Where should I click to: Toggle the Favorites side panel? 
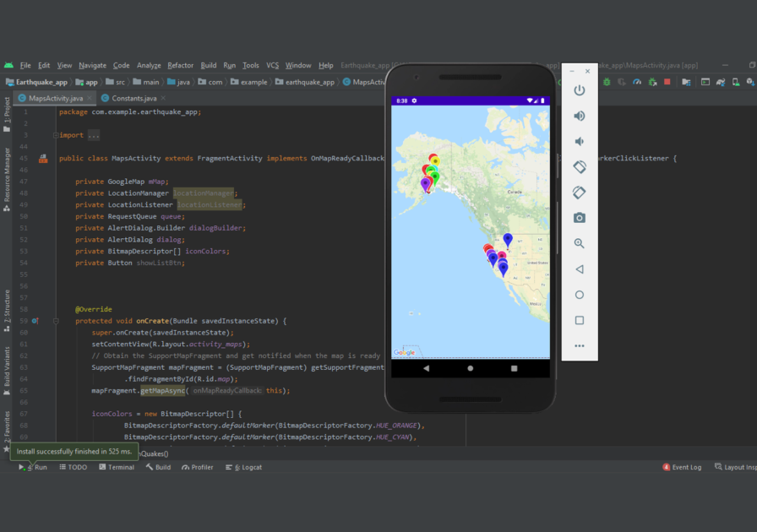[7, 432]
